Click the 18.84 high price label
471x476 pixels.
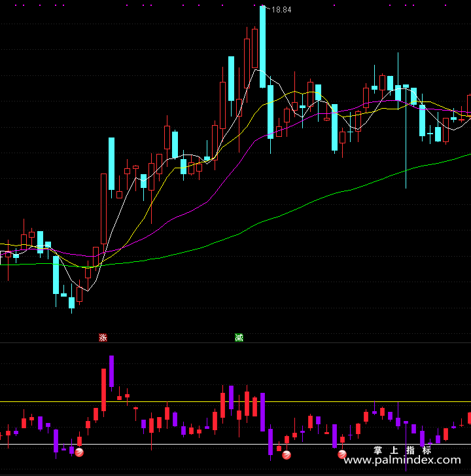(x=281, y=10)
